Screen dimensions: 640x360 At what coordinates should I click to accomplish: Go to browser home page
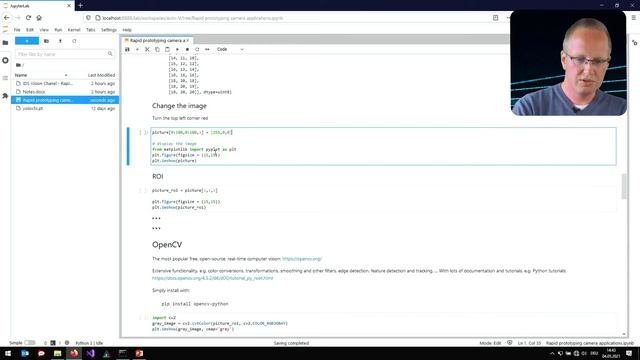pos(39,18)
